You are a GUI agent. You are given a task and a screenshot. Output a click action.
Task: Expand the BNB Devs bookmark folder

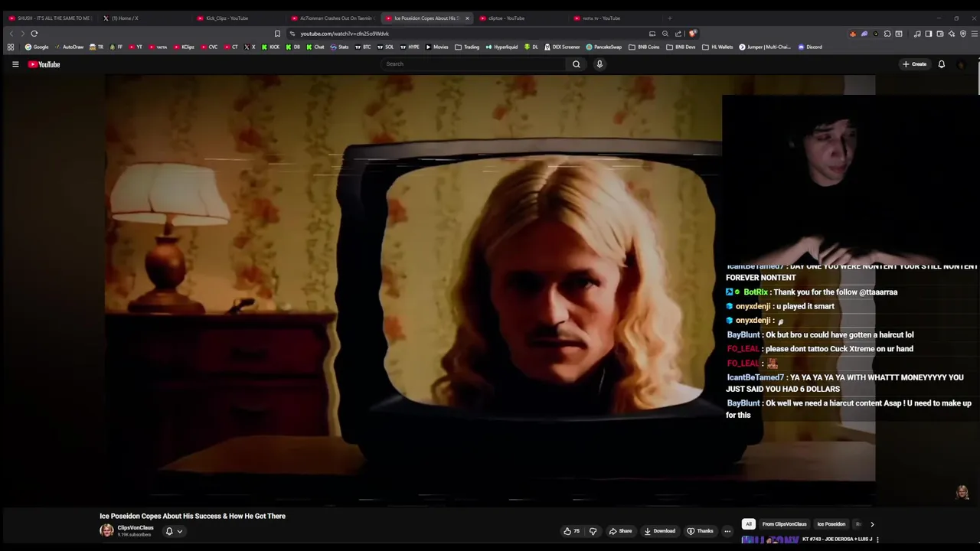tap(681, 47)
